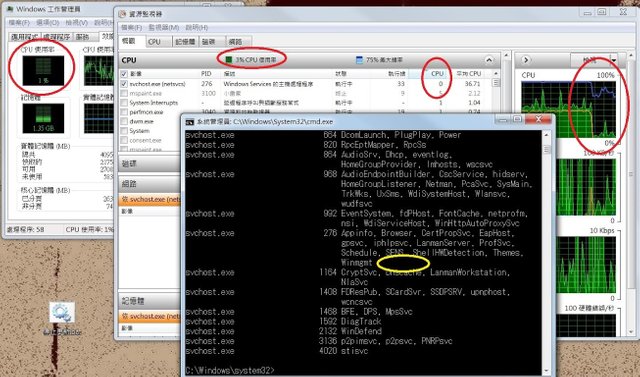
Task: Click 'p2pimsvc, p2psvc, PNRPsvc' line in cmd
Action: pos(397,341)
